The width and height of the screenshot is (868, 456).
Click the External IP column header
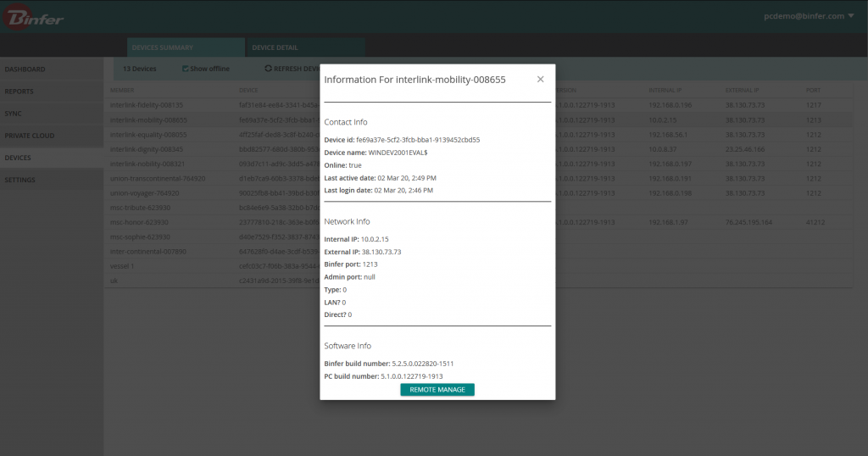pos(742,90)
